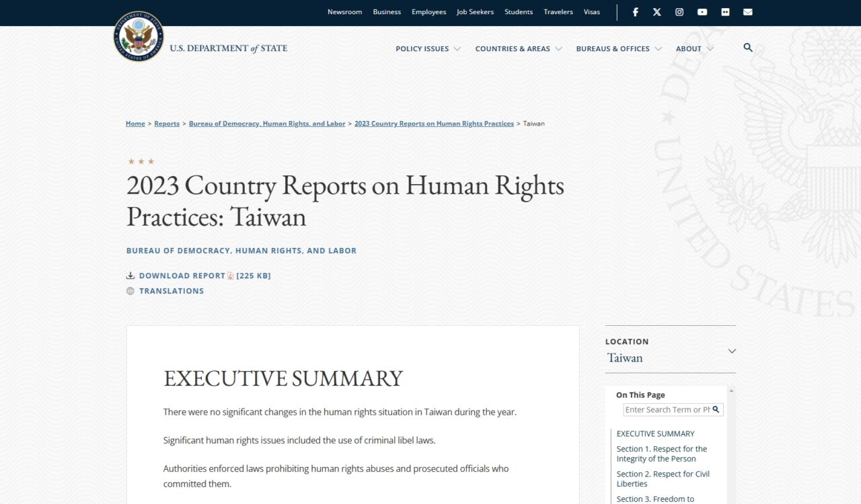Expand the Policy Issues menu
Viewport: 861px width, 504px height.
click(x=428, y=49)
